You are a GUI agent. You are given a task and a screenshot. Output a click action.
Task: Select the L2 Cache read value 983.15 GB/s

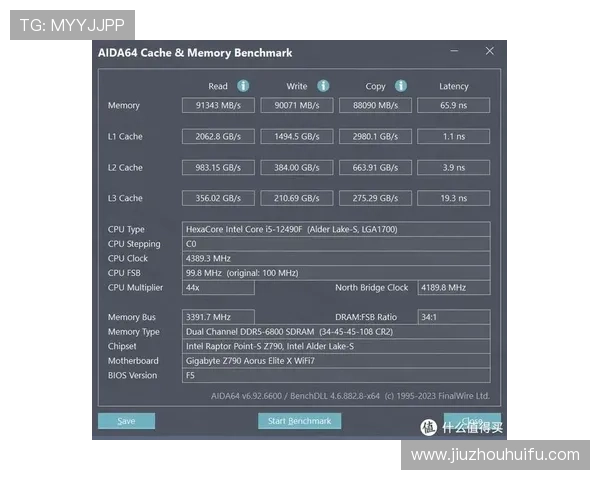[218, 167]
